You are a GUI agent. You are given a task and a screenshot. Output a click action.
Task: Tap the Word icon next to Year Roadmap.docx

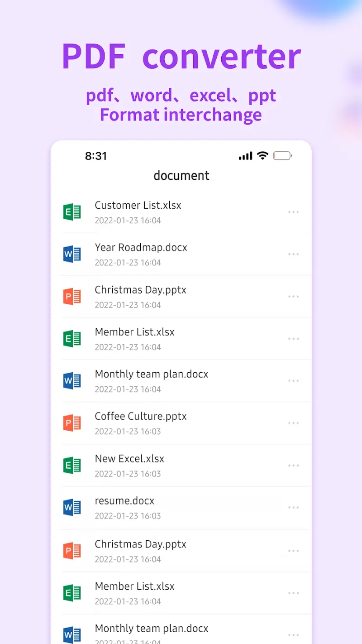click(72, 254)
